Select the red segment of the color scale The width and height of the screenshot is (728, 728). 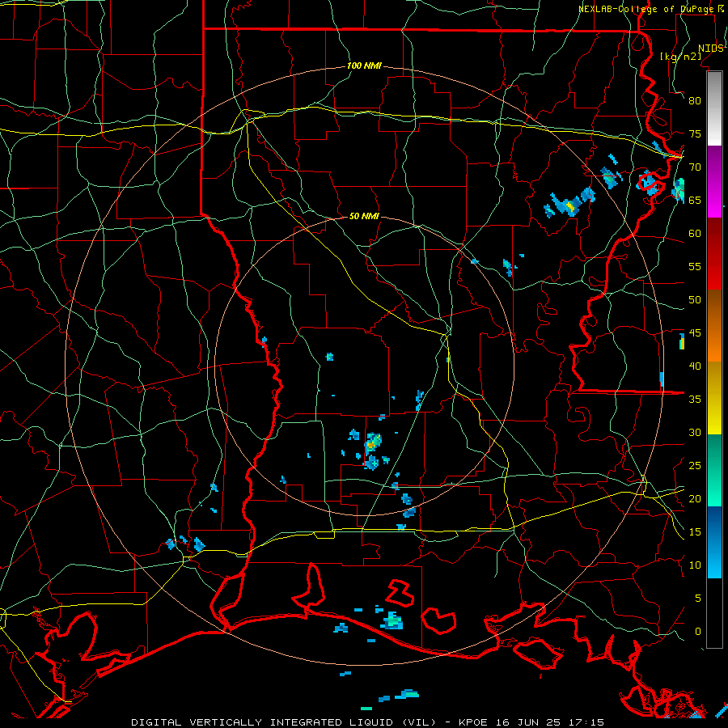pos(714,254)
